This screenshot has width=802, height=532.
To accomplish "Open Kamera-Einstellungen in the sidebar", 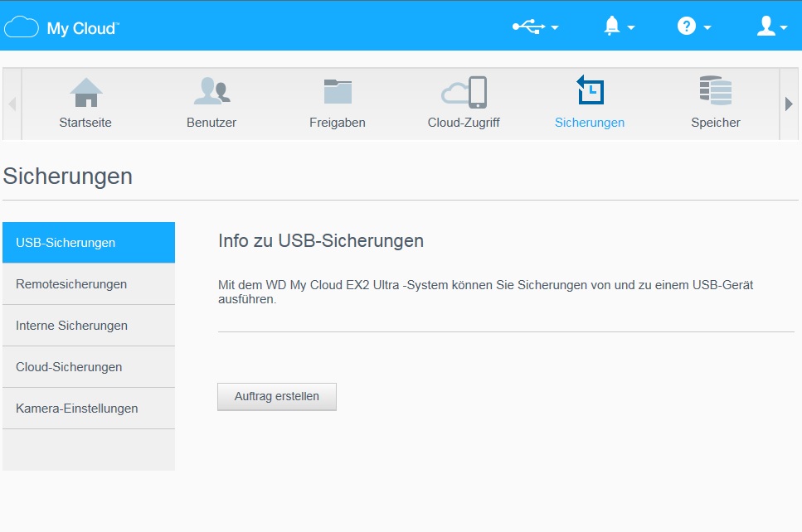I will tap(89, 409).
